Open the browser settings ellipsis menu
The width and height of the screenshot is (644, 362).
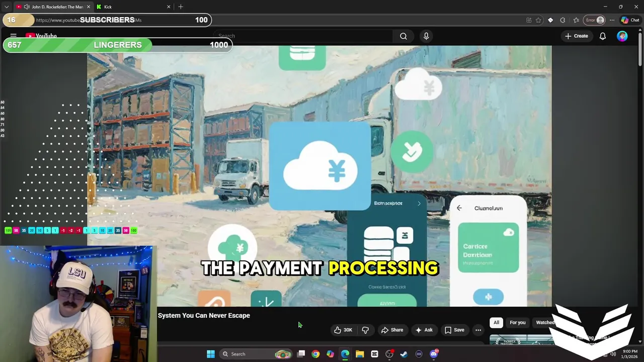tap(612, 20)
